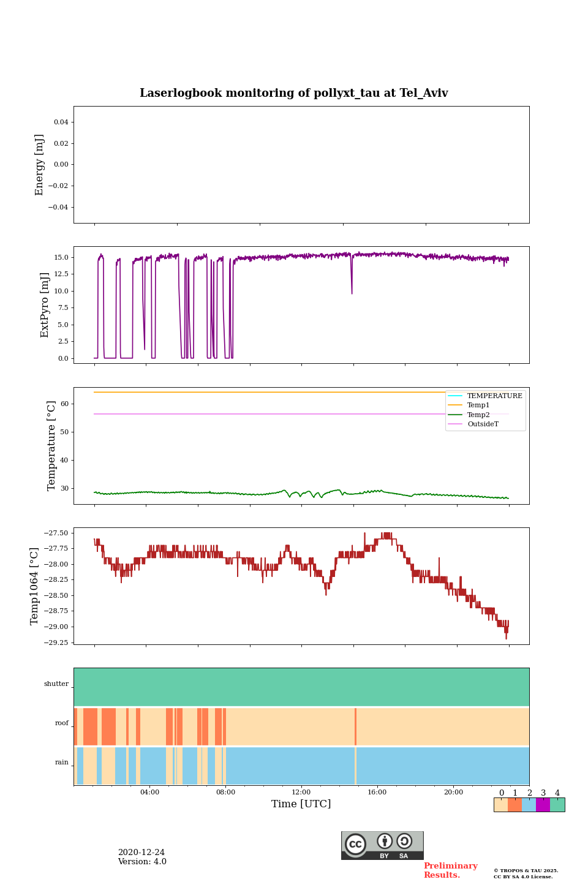Click the −28.50 tick on the Temp1064 axis
Screen dimensions: 588x882
coord(56,595)
